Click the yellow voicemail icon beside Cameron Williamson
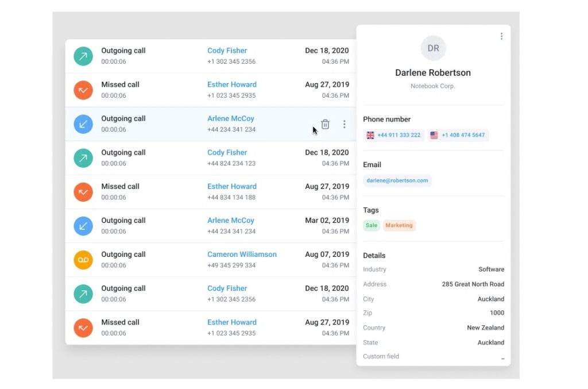 pyautogui.click(x=83, y=260)
